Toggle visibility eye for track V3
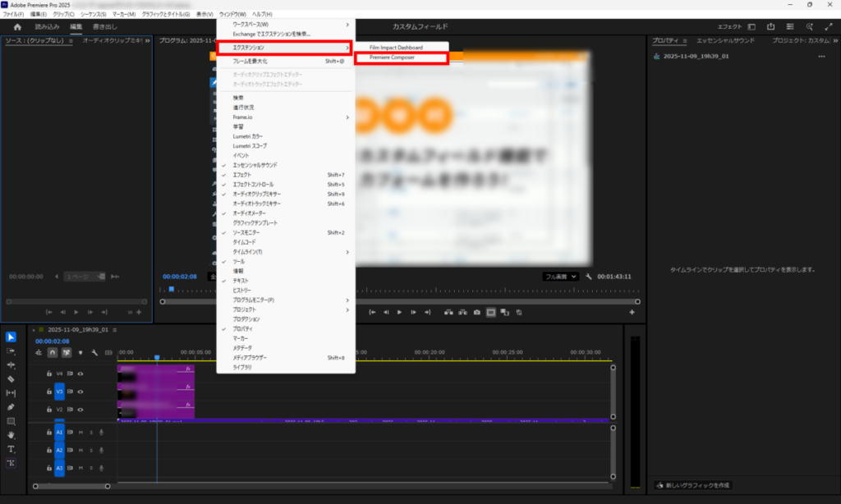841x504 pixels. coord(80,391)
